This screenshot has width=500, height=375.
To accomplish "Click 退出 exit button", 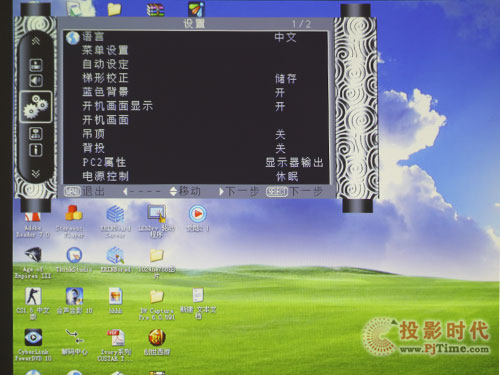I will click(x=84, y=191).
